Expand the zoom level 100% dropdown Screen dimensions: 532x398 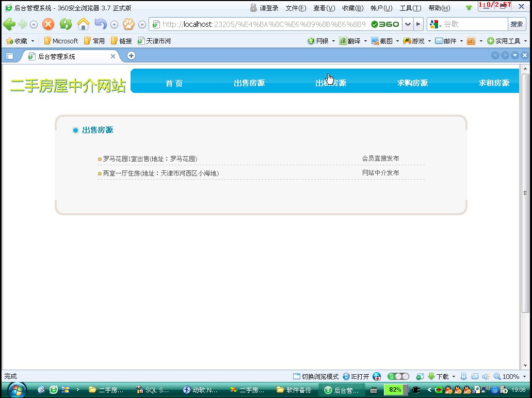click(x=524, y=376)
